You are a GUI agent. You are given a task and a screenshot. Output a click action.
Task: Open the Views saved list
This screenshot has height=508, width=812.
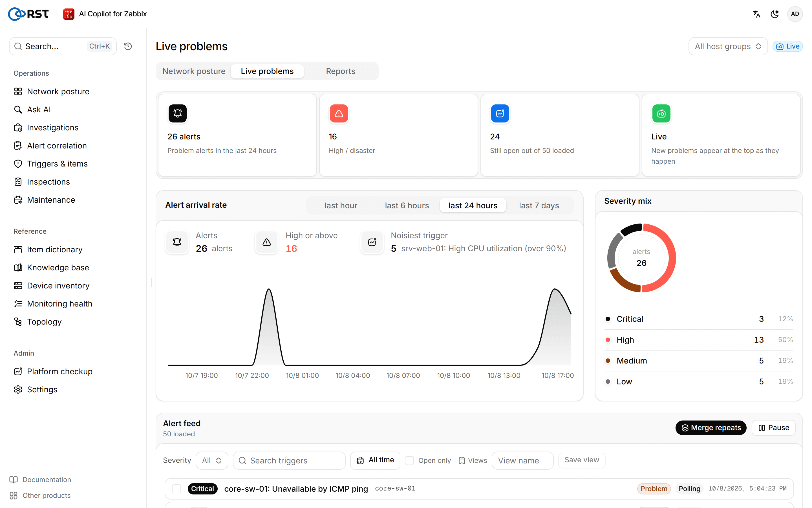[473, 460]
